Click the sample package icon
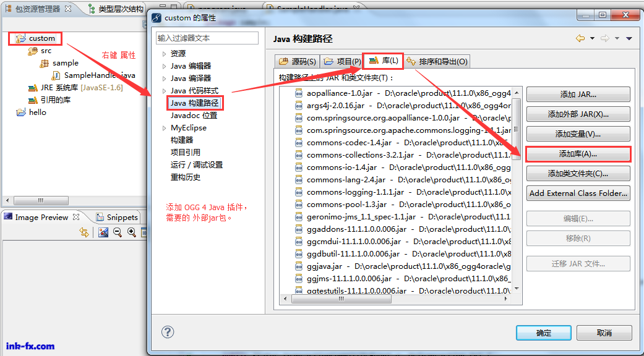This screenshot has width=644, height=356. [45, 63]
